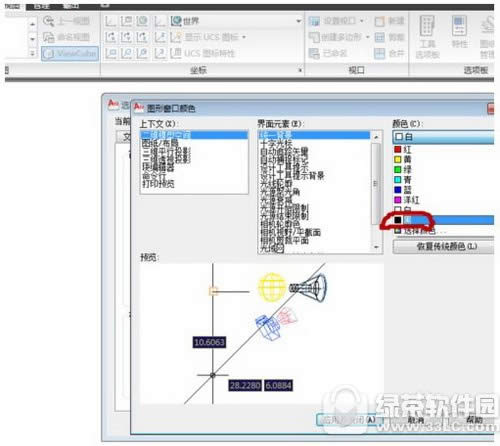The width and height of the screenshot is (500, 446).
Task: Open the 显示 UCS 图标 dropdown arrow
Action: pyautogui.click(x=244, y=37)
